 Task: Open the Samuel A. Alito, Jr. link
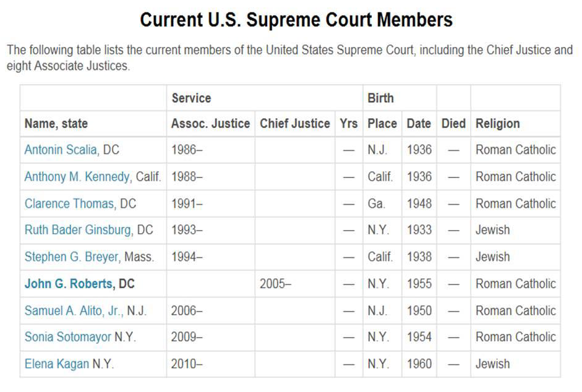[x=73, y=310]
